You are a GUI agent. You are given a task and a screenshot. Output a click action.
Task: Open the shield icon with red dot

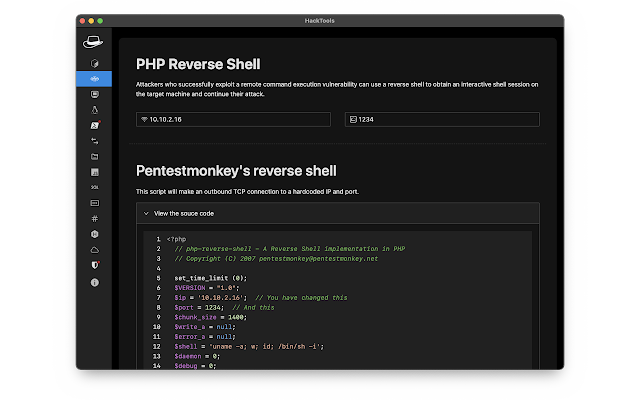pyautogui.click(x=95, y=265)
